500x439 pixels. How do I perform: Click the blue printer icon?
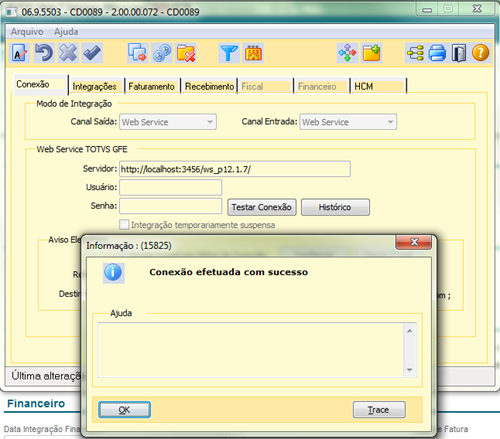[437, 53]
